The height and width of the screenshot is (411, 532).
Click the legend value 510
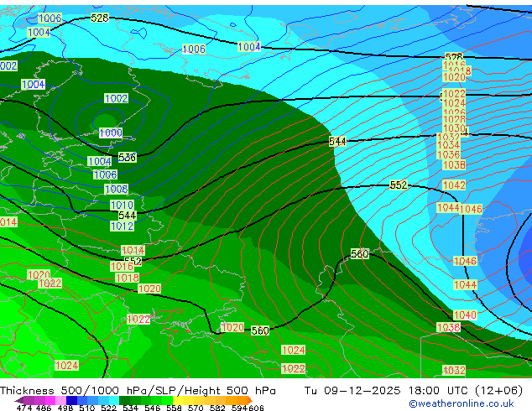point(87,408)
